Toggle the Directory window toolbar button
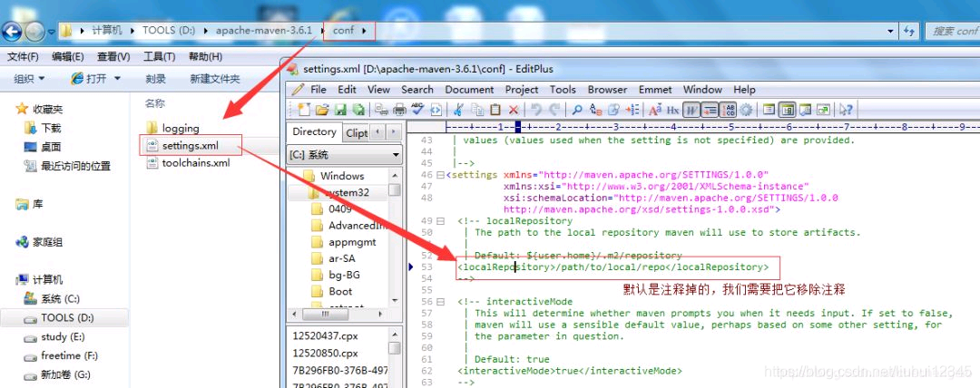980x388 pixels. tap(789, 110)
